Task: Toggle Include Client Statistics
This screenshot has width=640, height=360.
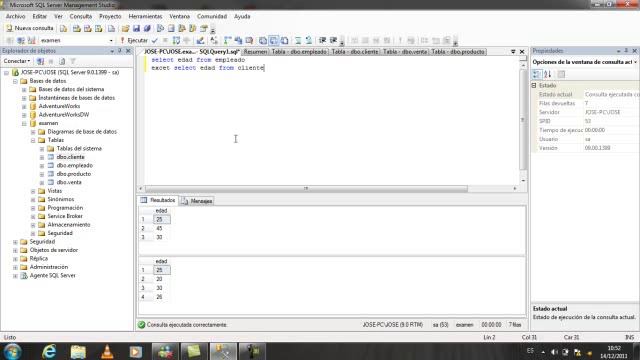Action: tap(238, 40)
